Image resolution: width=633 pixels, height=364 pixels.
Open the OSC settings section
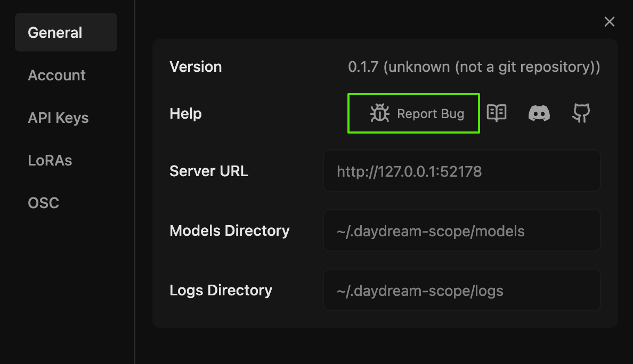coord(43,202)
